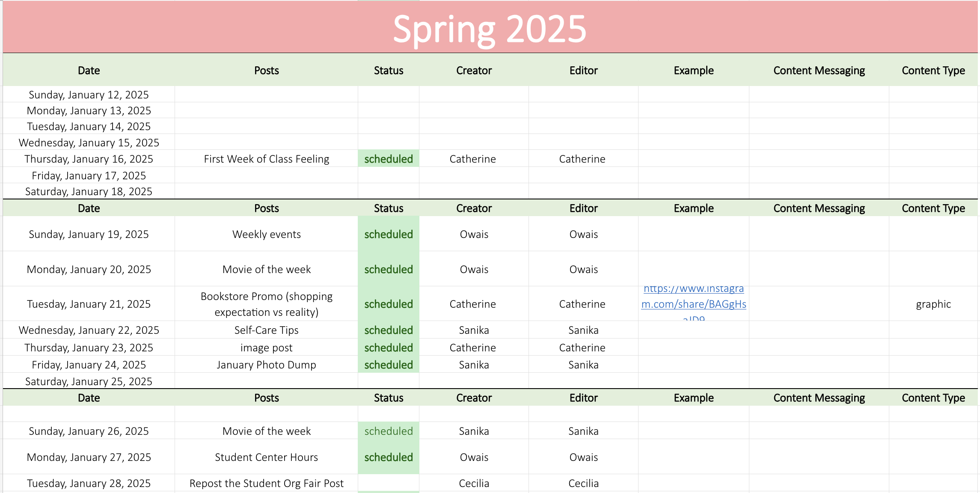This screenshot has height=493, width=980.
Task: Click the scheduled status for January 16
Action: (389, 159)
